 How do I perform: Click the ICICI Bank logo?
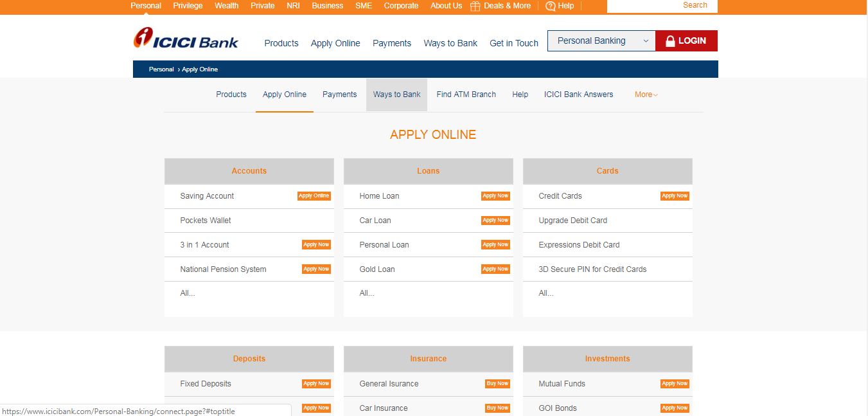coord(186,40)
